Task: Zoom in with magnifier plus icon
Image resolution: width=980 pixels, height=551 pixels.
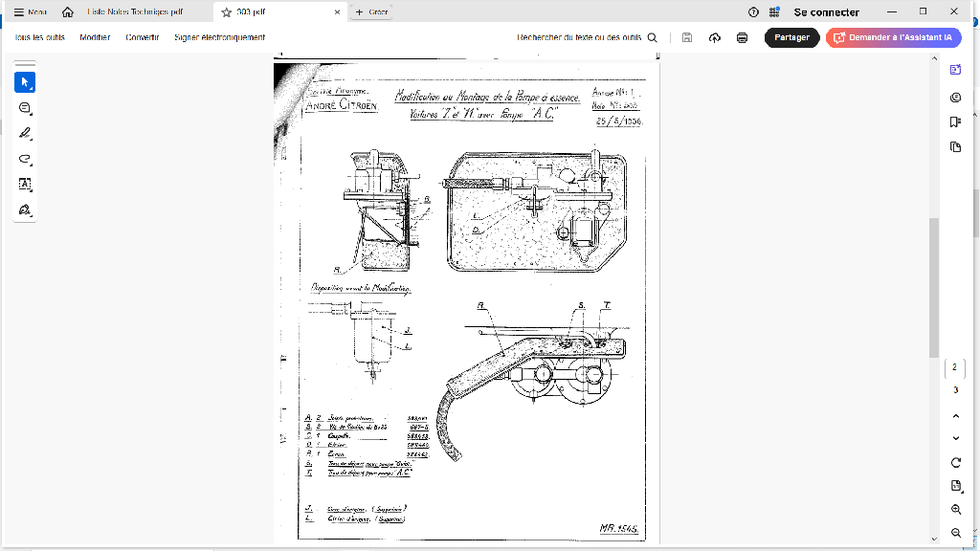Action: point(956,510)
